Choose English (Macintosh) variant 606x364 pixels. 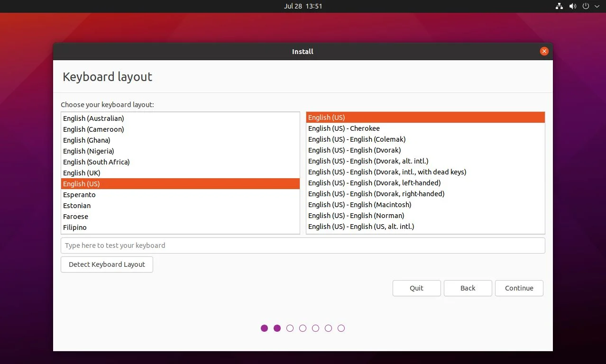click(425, 205)
